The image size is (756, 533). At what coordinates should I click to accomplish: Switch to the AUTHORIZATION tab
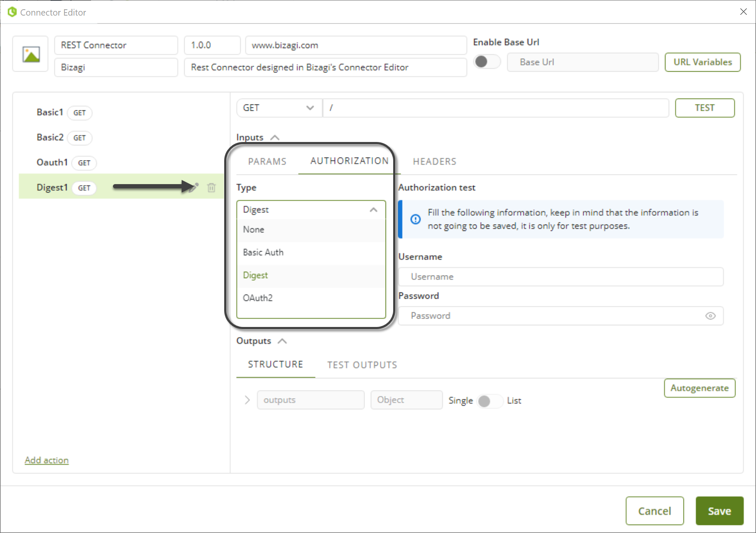point(349,161)
